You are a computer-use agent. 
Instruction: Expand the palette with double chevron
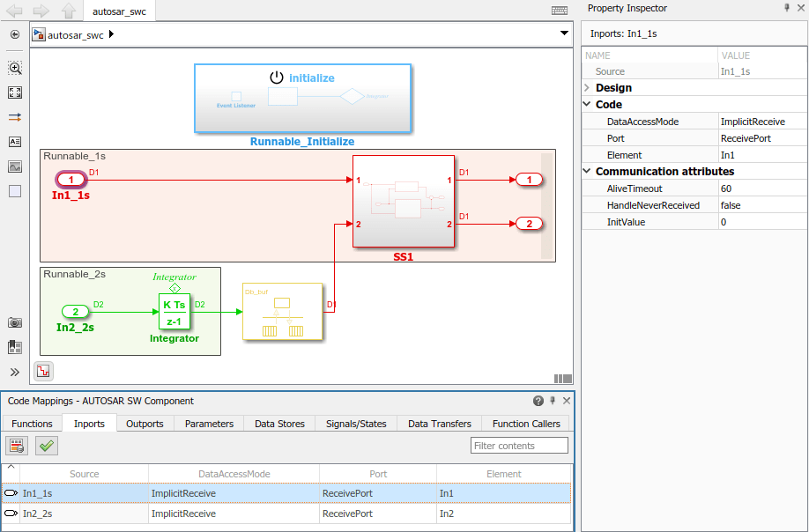click(15, 373)
